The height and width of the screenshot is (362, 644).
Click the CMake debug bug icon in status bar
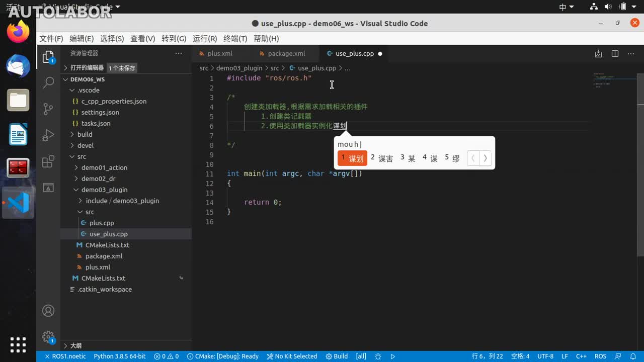tap(378, 356)
